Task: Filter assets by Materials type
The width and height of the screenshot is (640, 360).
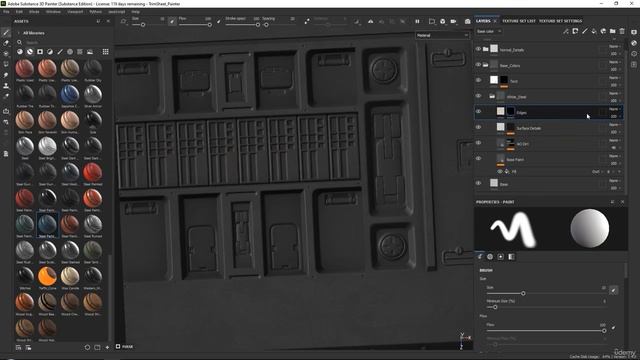Action: [20, 52]
